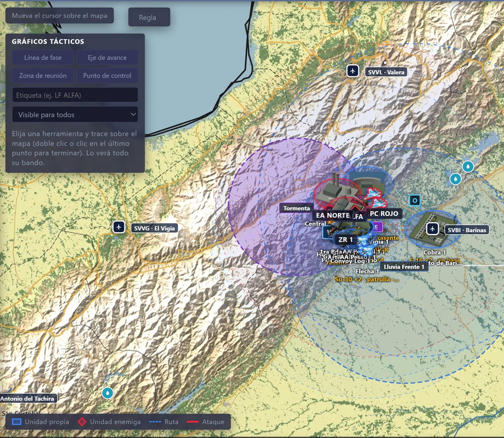
Task: Click the Su-30 ×2 patrulla status text
Action: click(x=367, y=280)
